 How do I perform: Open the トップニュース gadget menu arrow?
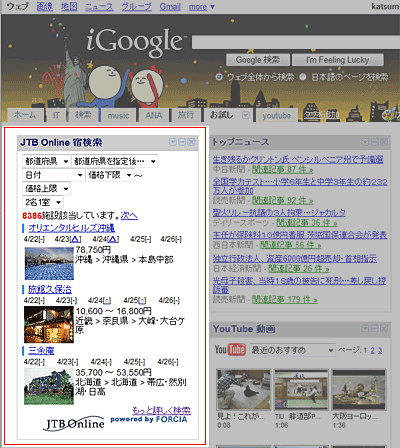pyautogui.click(x=365, y=142)
